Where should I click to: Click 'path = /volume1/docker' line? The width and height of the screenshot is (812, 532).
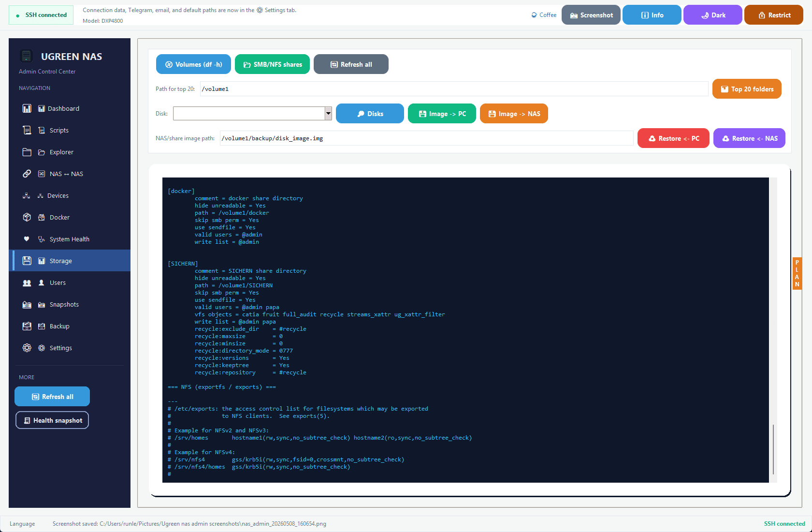pyautogui.click(x=232, y=213)
